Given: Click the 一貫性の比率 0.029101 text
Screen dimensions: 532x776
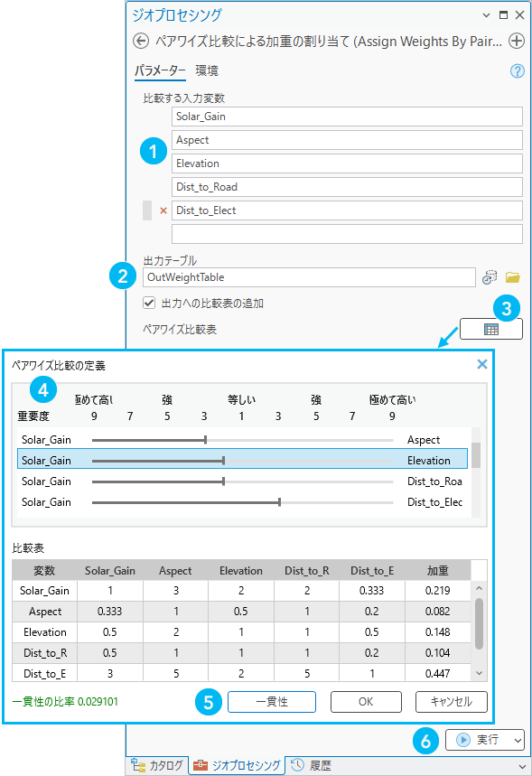Looking at the screenshot, I should coord(65,702).
